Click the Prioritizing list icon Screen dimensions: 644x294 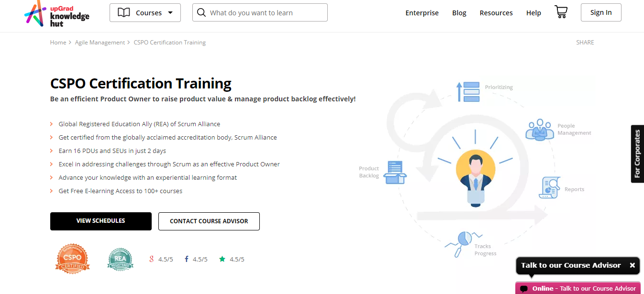(x=468, y=91)
